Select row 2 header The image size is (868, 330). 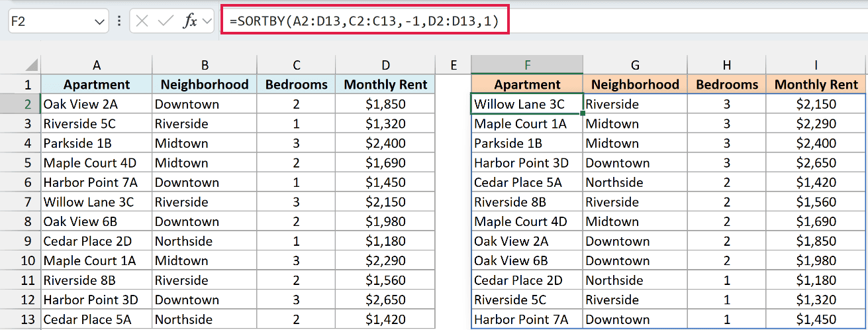coord(21,104)
